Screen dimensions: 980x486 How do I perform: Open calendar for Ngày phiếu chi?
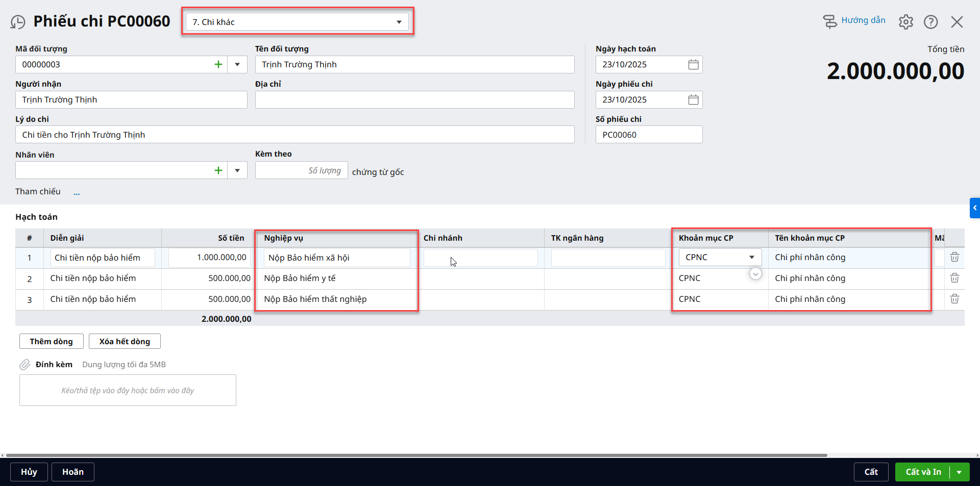click(x=693, y=99)
